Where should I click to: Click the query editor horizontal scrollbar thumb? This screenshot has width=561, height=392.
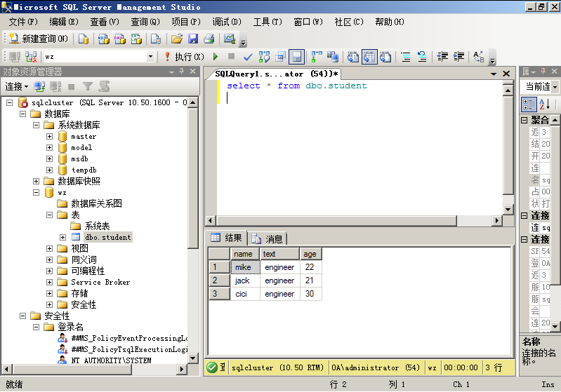pos(336,220)
